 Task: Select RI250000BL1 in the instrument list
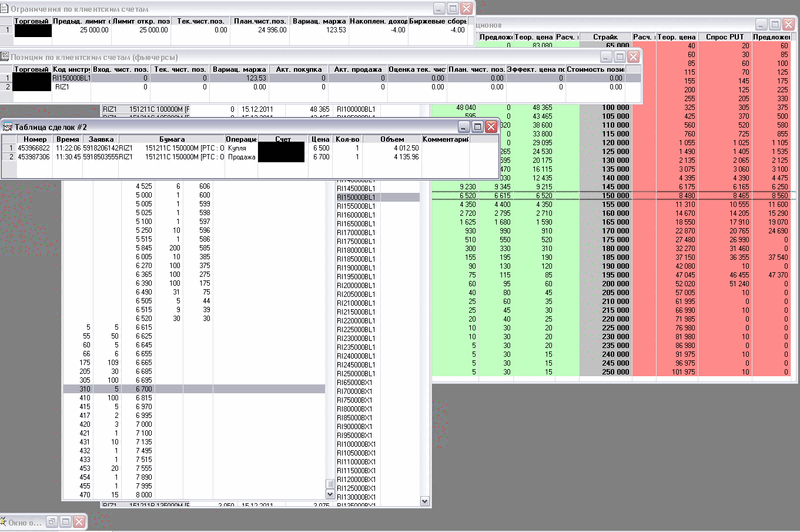click(356, 374)
